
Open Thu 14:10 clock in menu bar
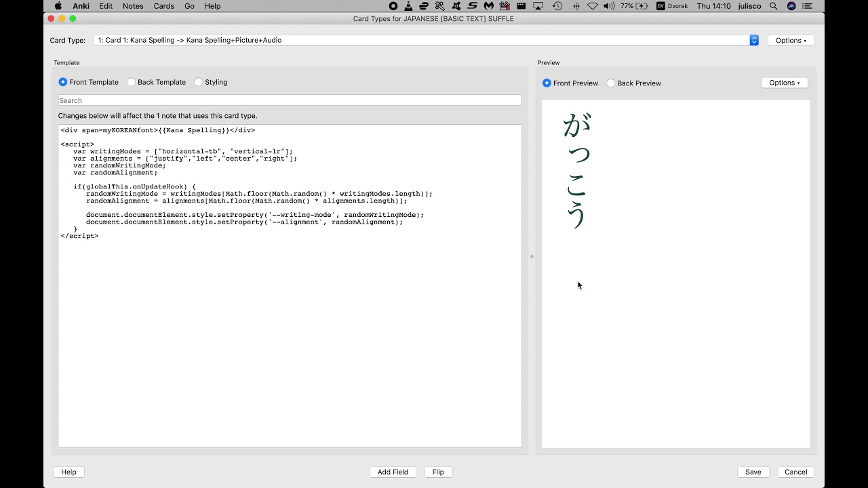click(x=713, y=6)
